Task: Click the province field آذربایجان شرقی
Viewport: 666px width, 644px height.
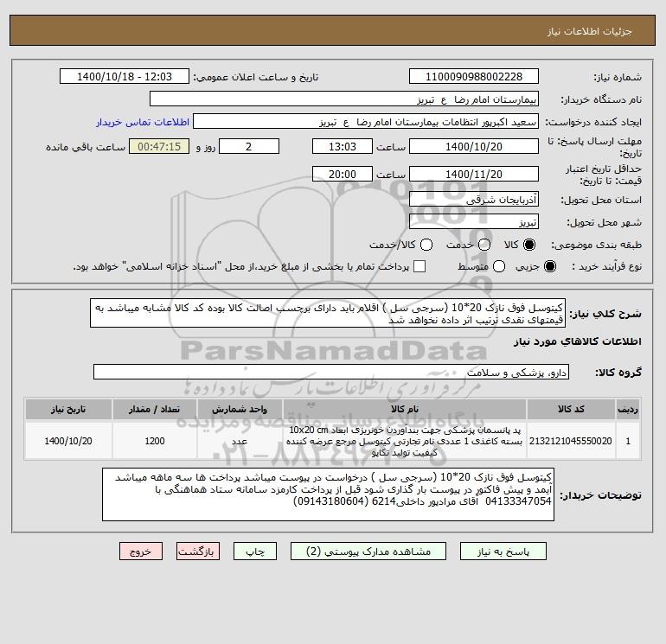Action: 474,199
